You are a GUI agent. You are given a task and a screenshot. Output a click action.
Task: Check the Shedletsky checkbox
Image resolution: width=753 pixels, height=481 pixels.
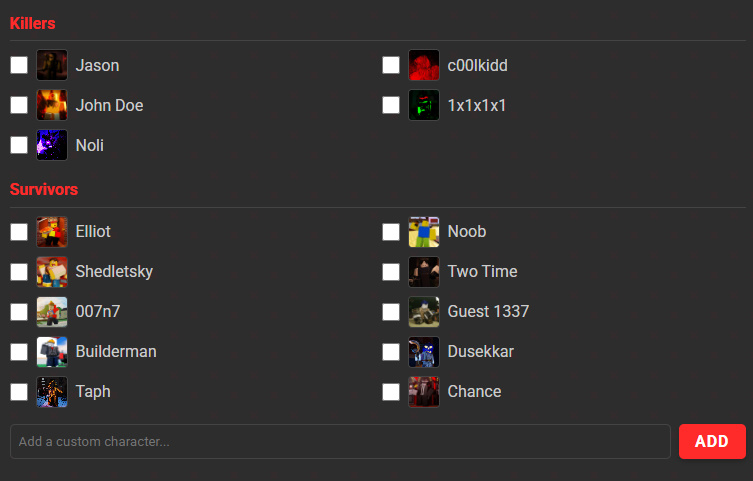point(19,272)
